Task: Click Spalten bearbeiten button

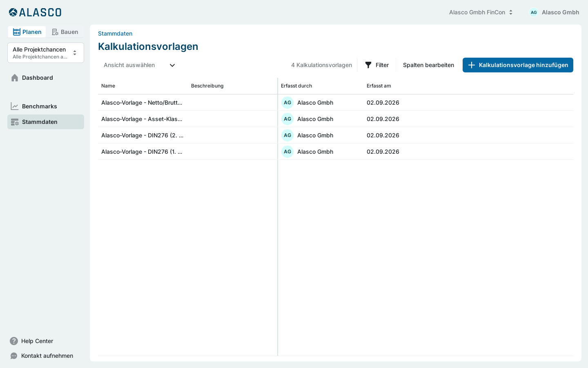Action: tap(428, 65)
